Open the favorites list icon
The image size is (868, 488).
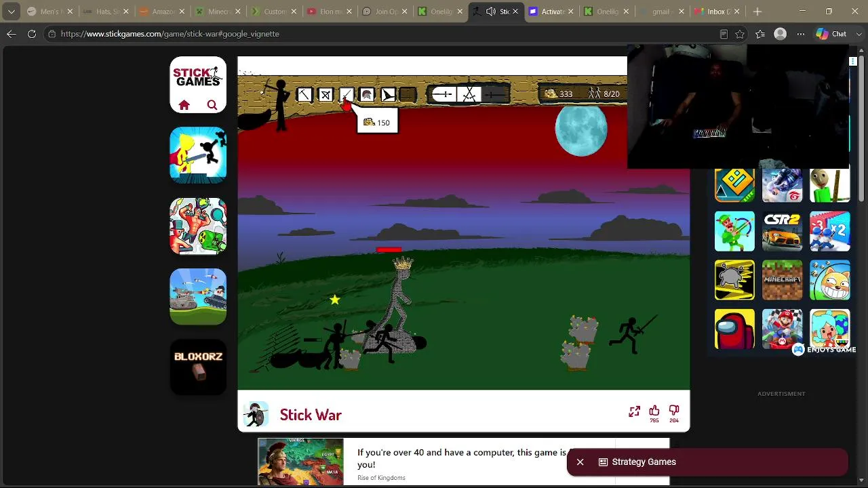[x=760, y=34]
